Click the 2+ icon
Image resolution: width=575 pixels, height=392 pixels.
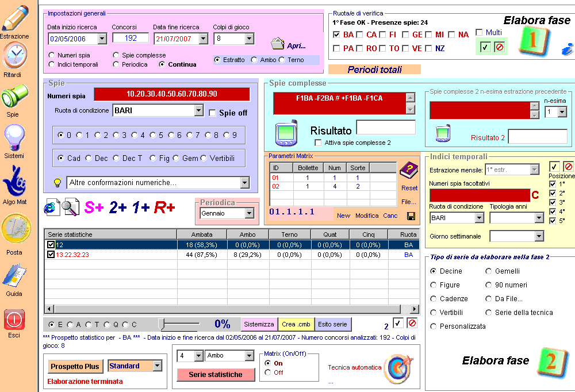(x=118, y=207)
